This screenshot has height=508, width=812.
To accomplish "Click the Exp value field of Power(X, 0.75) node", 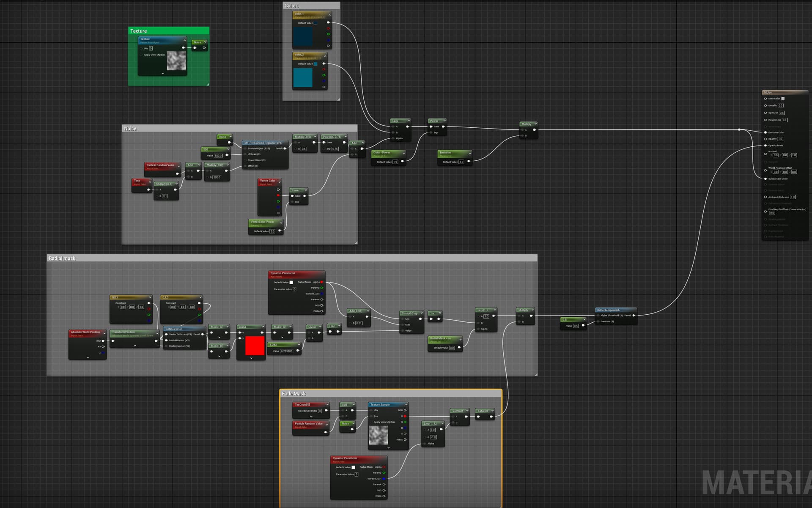I will coord(335,149).
